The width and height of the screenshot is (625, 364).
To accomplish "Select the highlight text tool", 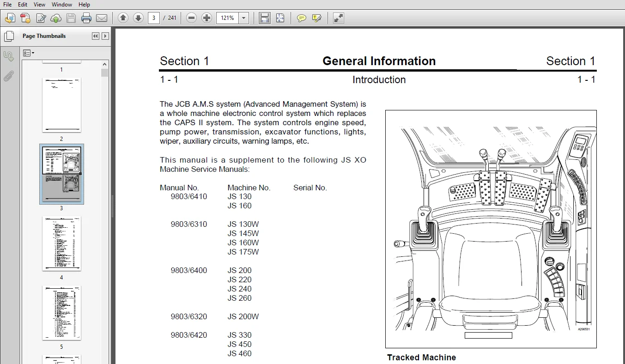I will pyautogui.click(x=316, y=18).
